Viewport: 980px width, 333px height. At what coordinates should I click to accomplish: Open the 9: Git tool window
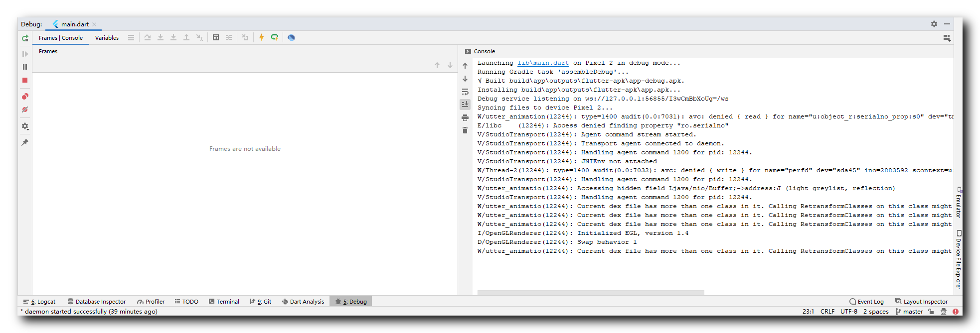pos(261,302)
